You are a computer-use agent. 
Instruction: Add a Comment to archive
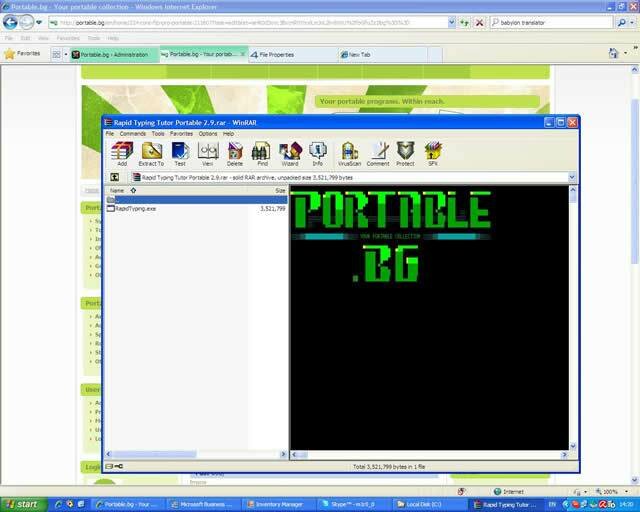[378, 154]
